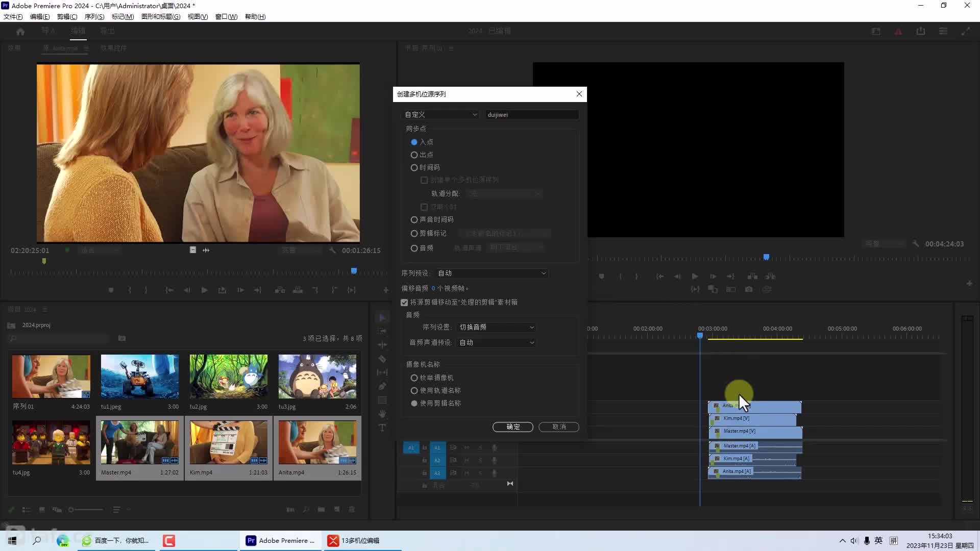This screenshot has width=980, height=551.
Task: Open Audio Channels Preset dropdown
Action: [x=497, y=343]
